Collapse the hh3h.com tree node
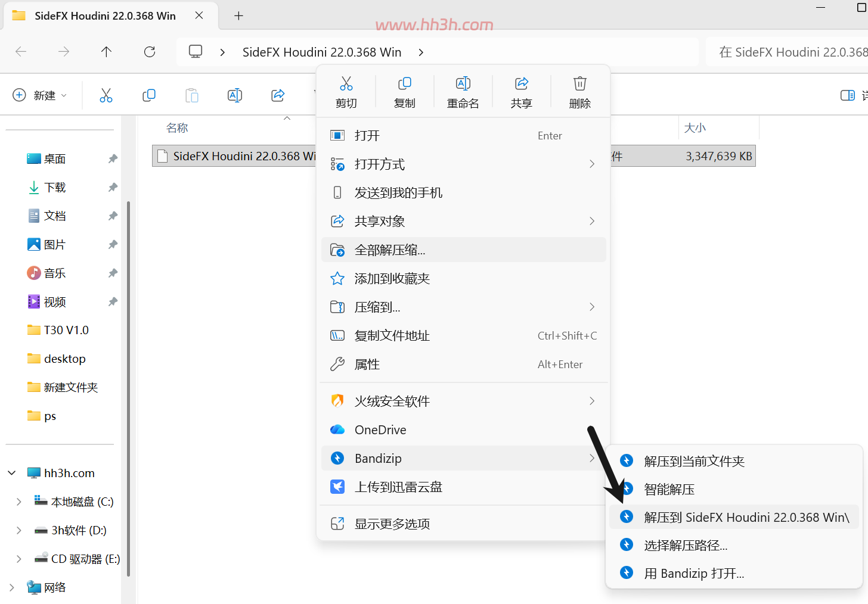Screen dimensions: 868x604 (x=12, y=473)
